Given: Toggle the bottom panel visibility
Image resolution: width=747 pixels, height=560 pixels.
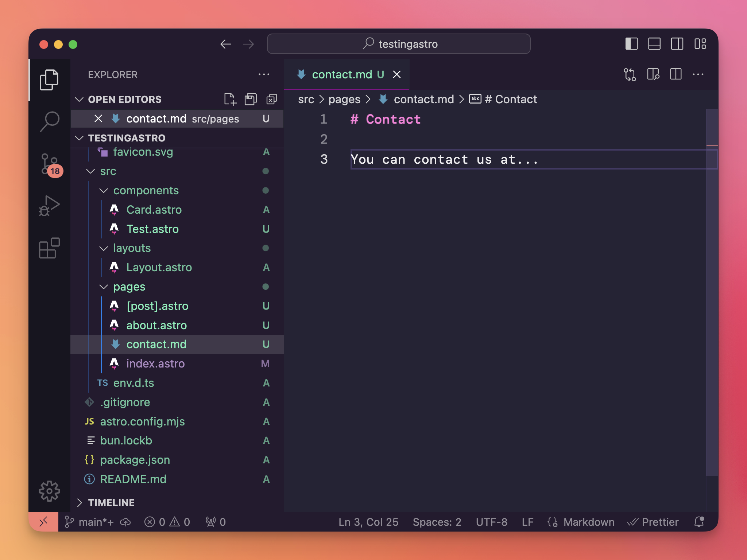Looking at the screenshot, I should point(654,44).
